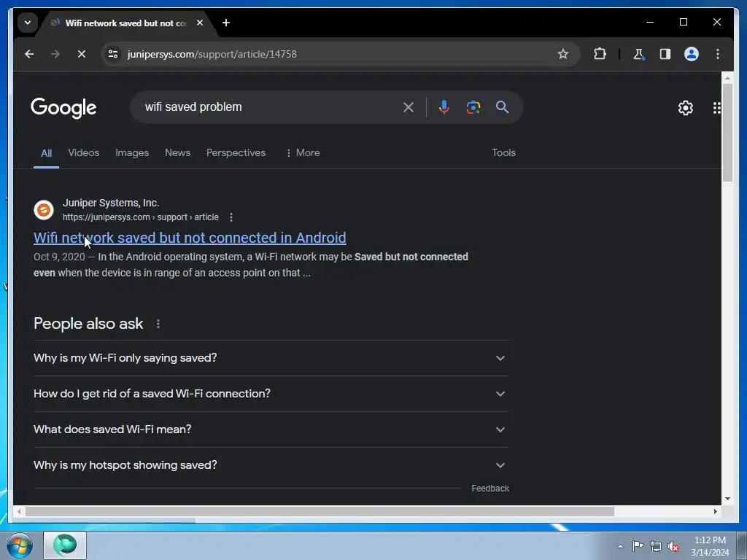
Task: Open the Chrome profile avatar
Action: pyautogui.click(x=692, y=54)
